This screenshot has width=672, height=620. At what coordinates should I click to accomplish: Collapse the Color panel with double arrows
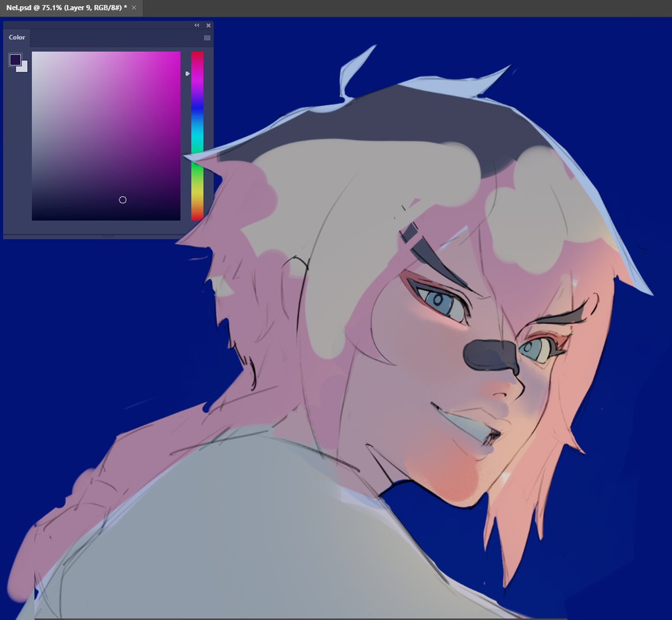tap(197, 25)
